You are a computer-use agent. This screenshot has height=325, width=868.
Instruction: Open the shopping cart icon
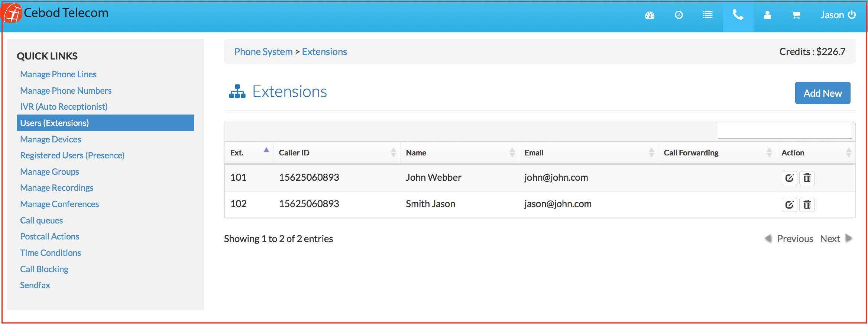(796, 15)
